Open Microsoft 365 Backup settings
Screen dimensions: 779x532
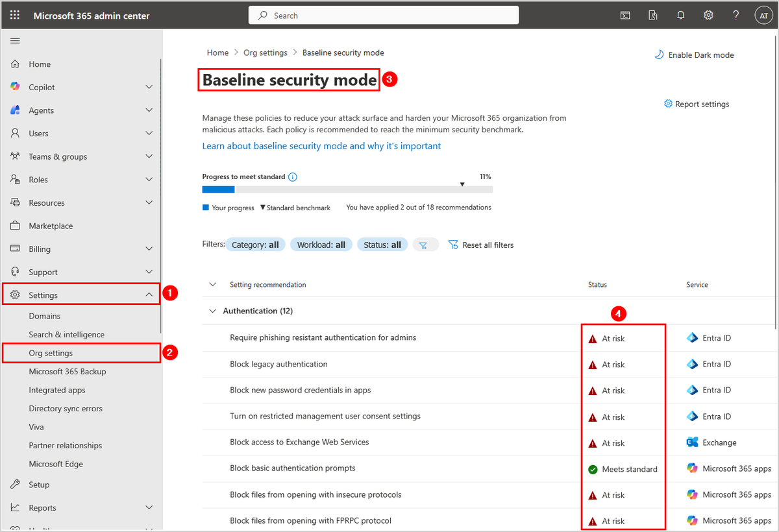pyautogui.click(x=68, y=372)
